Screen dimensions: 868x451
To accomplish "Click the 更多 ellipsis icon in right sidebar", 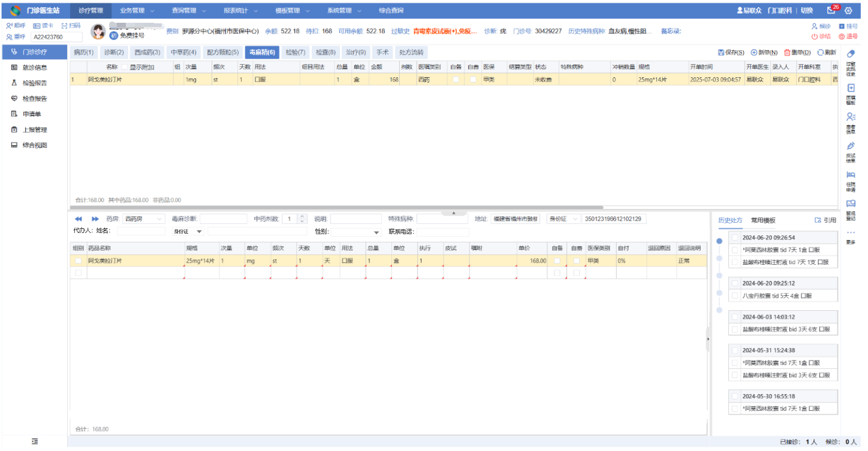I will click(851, 232).
